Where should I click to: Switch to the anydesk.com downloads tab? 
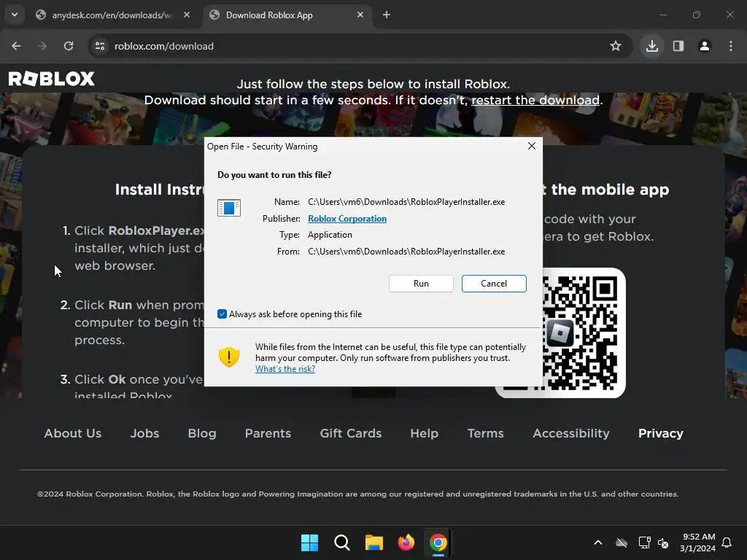click(x=112, y=15)
